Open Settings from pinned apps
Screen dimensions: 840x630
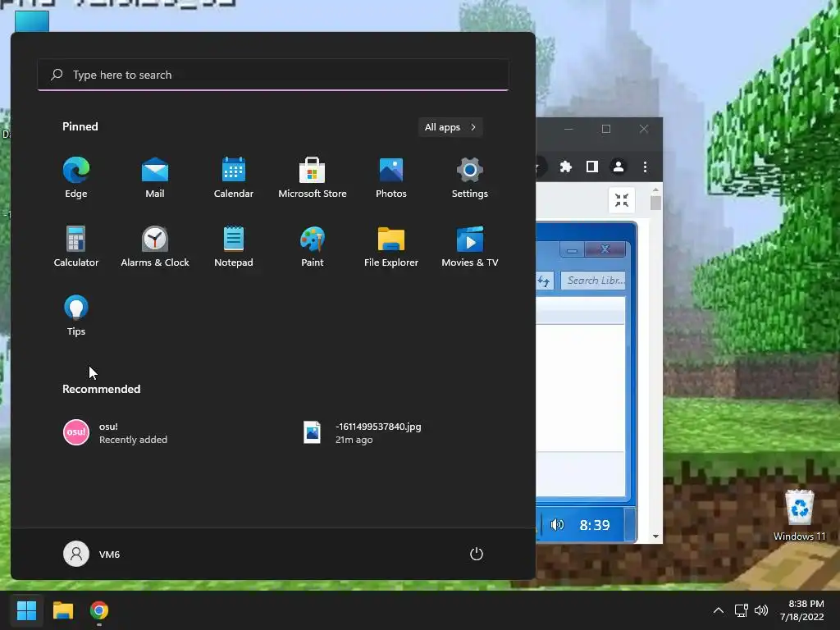click(x=470, y=178)
